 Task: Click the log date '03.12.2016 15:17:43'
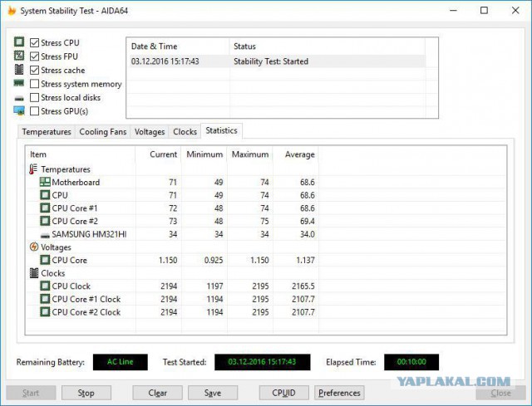(x=165, y=61)
